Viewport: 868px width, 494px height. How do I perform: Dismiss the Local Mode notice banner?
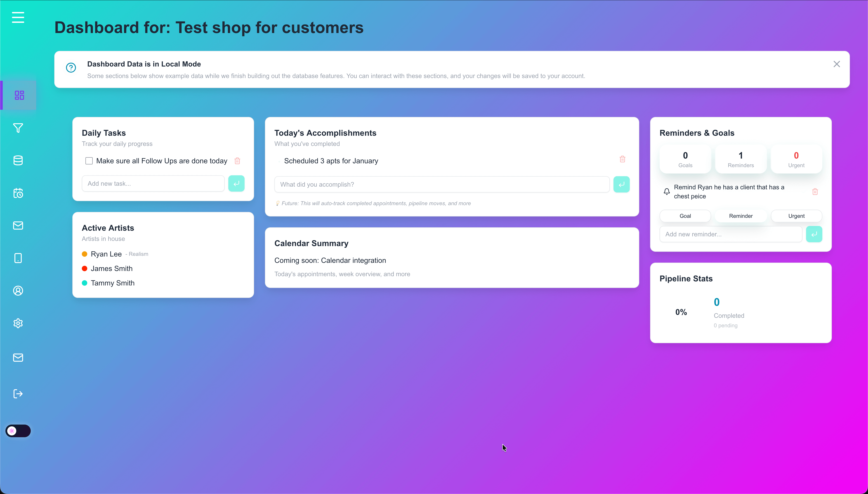[837, 64]
